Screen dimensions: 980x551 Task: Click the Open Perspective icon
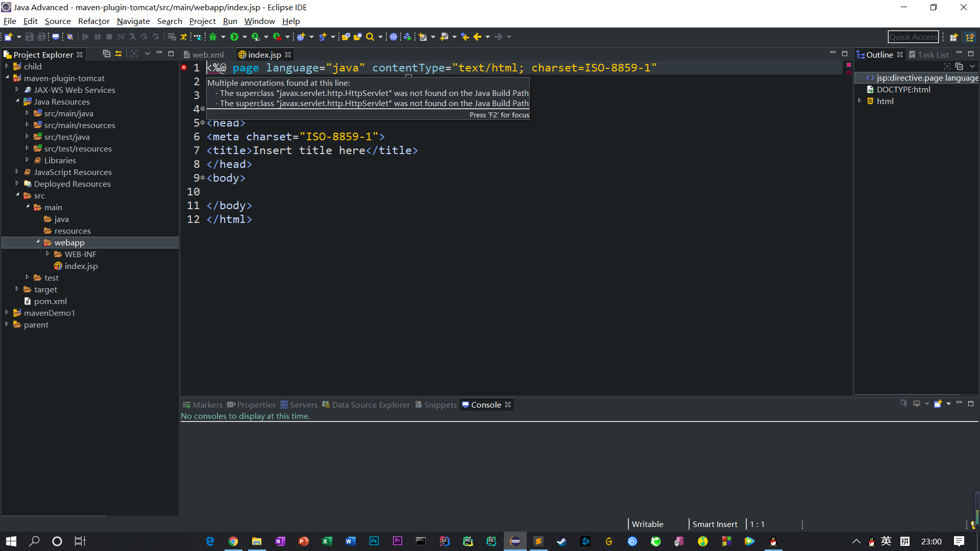[x=953, y=37]
